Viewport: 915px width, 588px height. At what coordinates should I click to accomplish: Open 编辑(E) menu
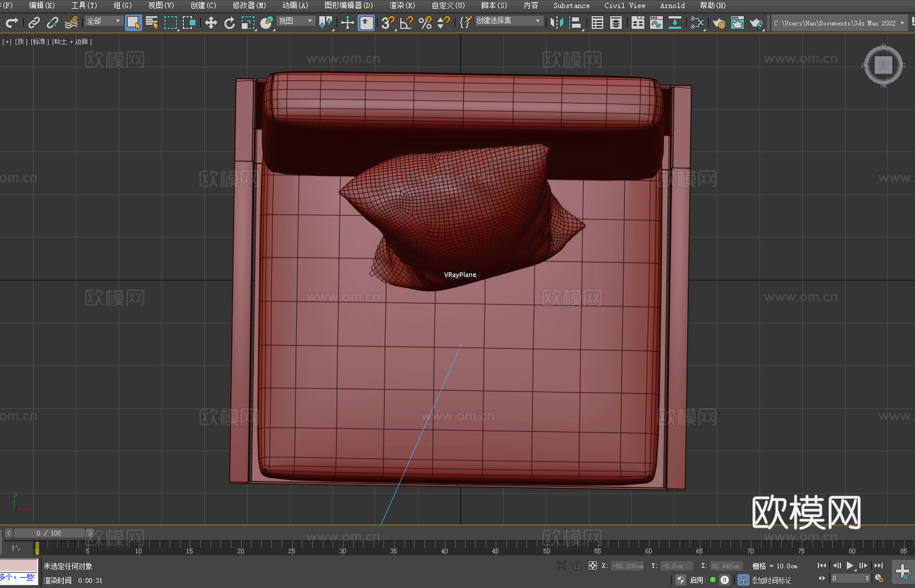pyautogui.click(x=42, y=5)
